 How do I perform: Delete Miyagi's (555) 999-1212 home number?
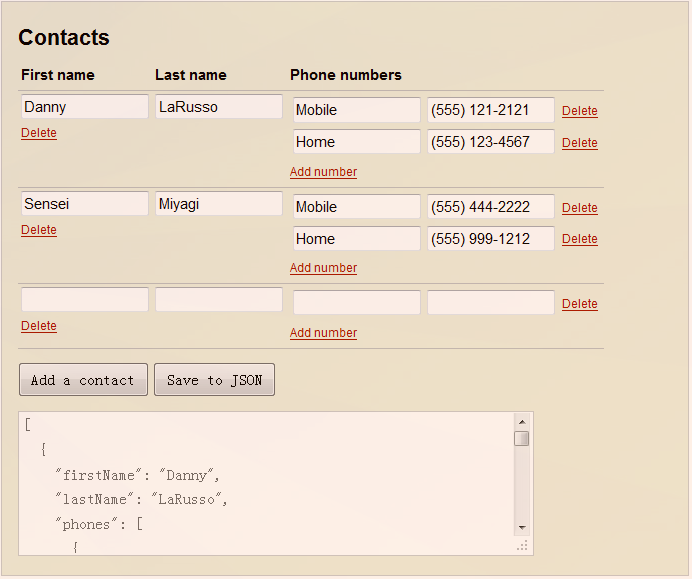pyautogui.click(x=580, y=239)
